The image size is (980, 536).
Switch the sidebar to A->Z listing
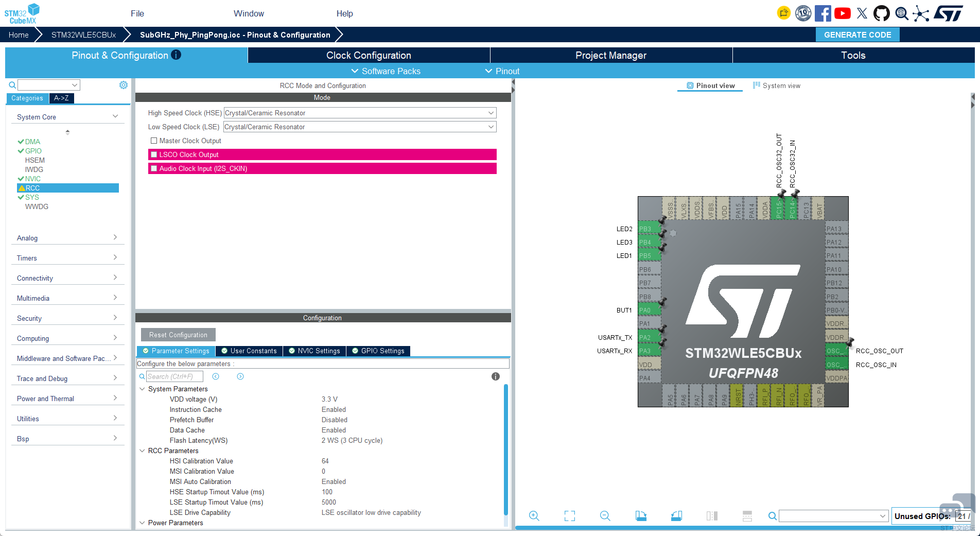tap(61, 98)
